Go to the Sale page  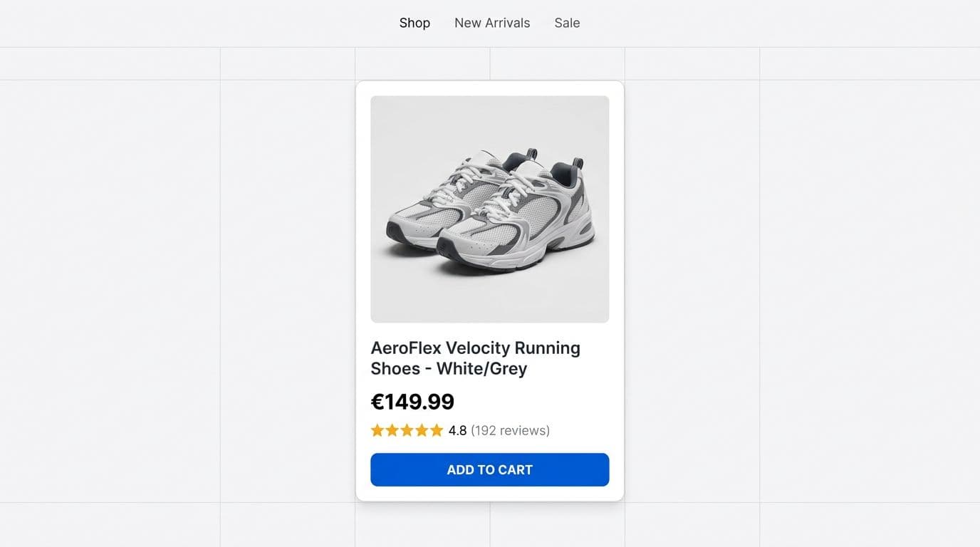[x=567, y=23]
